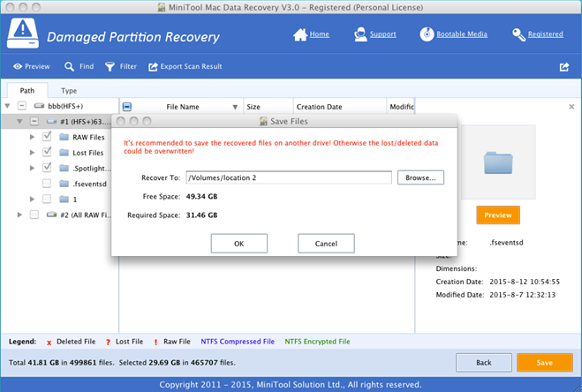Toggle the #1 (HFS+) partition checkbox
Viewport: 582px width, 392px height.
(34, 121)
